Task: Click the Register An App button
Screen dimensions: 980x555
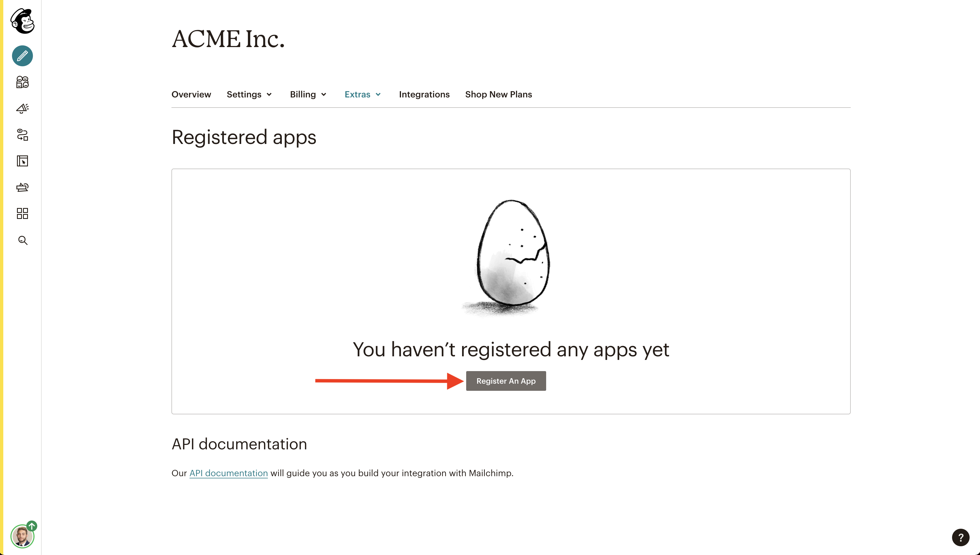Action: (x=506, y=381)
